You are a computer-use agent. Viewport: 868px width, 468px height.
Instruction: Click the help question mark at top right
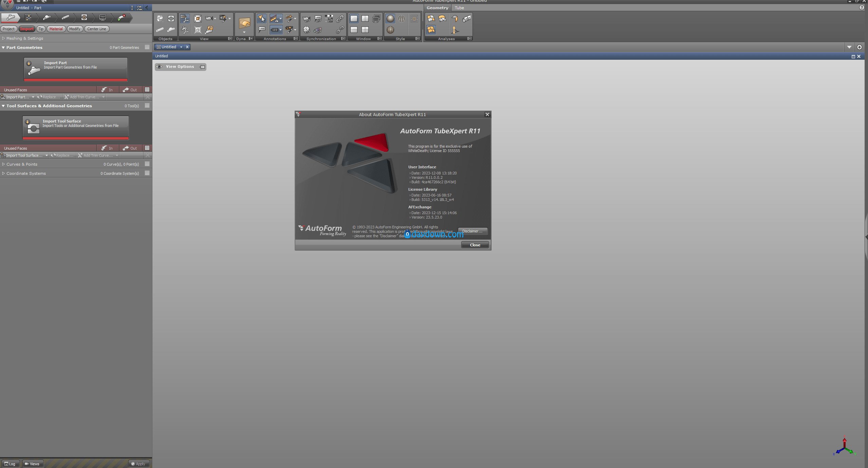pos(862,7)
